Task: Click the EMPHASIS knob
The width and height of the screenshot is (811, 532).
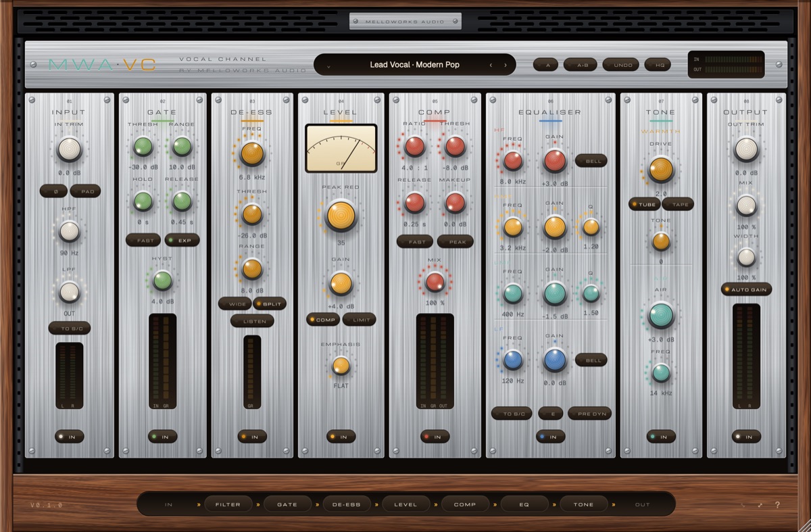Action: tap(341, 366)
